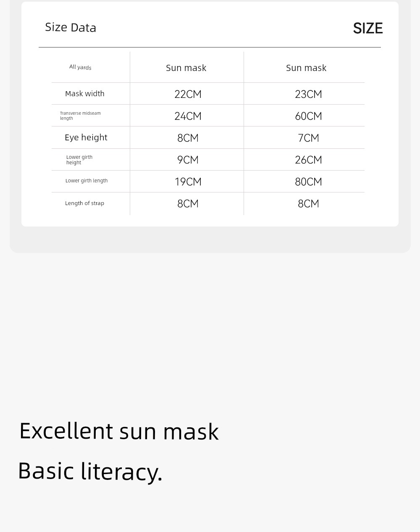Select the 'Length of strap' label

point(84,203)
